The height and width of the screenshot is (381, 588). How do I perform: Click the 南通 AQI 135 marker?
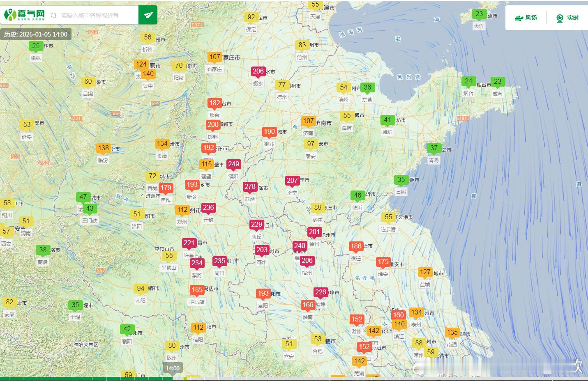coord(452,333)
